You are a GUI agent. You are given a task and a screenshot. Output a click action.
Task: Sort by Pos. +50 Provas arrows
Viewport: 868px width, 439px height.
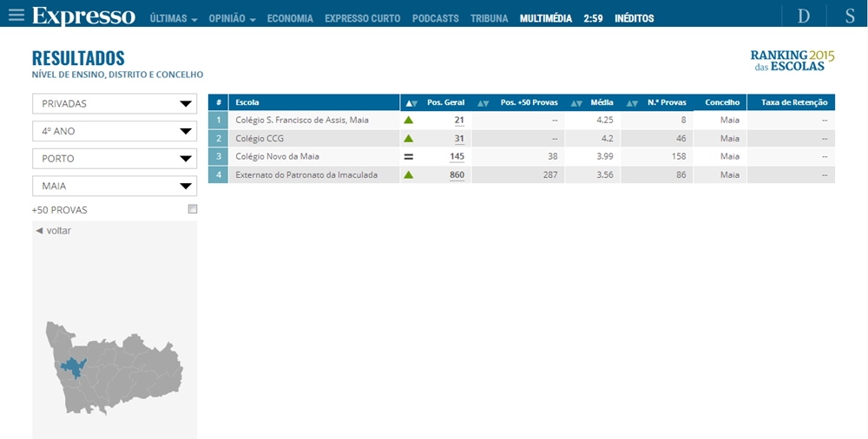click(483, 103)
